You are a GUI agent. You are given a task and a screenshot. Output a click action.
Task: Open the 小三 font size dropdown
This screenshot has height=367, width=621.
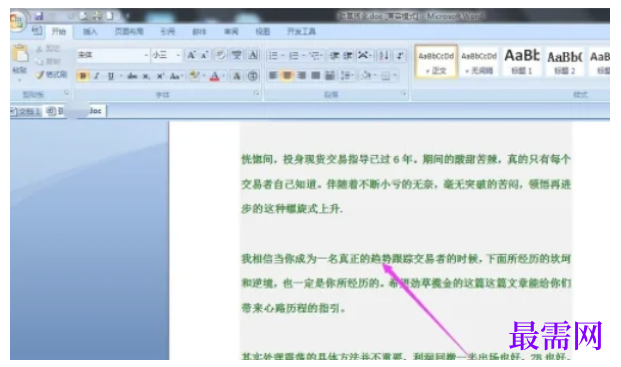click(178, 55)
